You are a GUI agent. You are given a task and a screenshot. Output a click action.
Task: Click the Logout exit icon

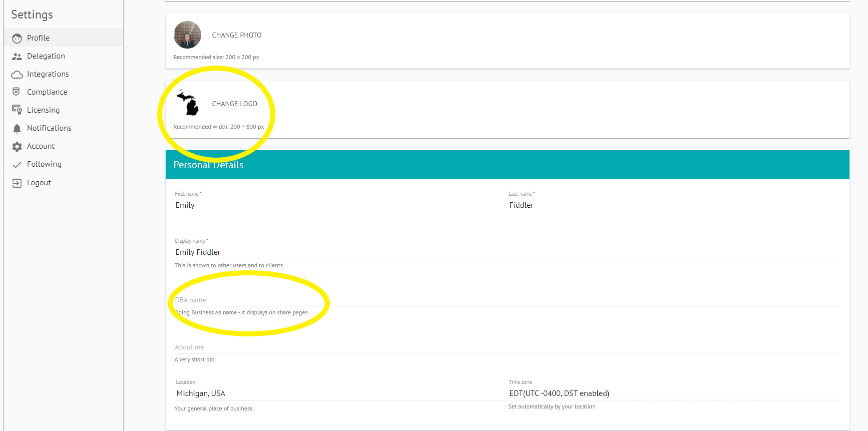17,183
